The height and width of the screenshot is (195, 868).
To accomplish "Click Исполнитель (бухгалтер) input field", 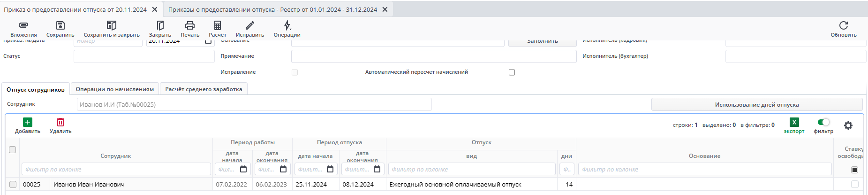I will 796,56.
